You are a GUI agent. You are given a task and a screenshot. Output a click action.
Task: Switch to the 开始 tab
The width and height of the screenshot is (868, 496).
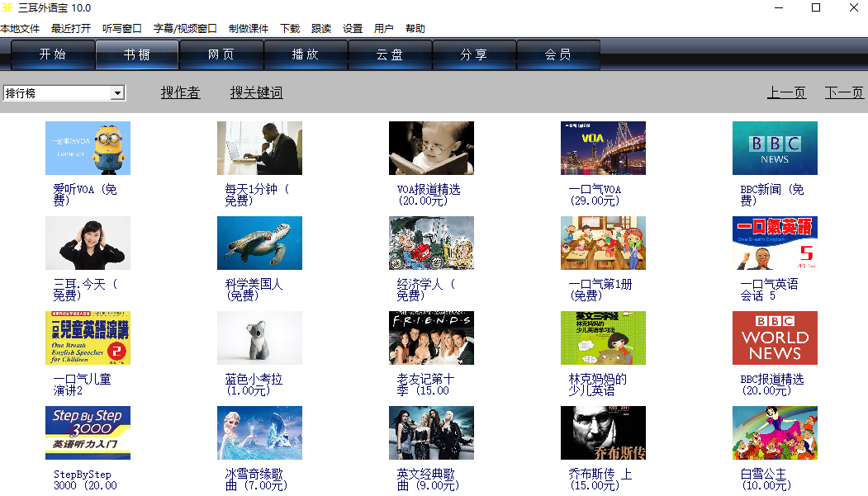coord(53,54)
